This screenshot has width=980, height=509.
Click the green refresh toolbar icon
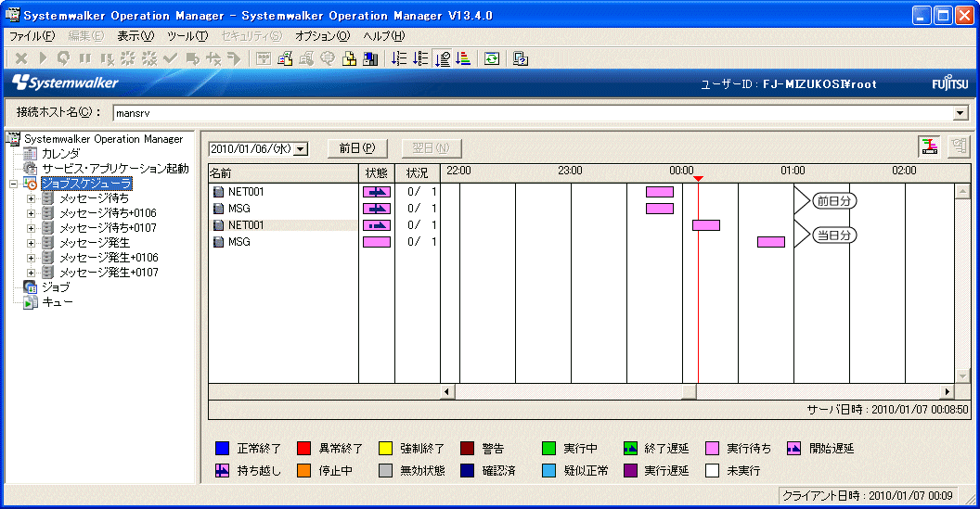[492, 58]
